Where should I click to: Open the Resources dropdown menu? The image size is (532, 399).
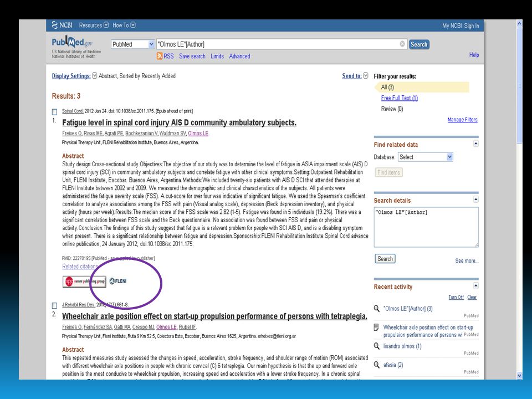coord(94,25)
